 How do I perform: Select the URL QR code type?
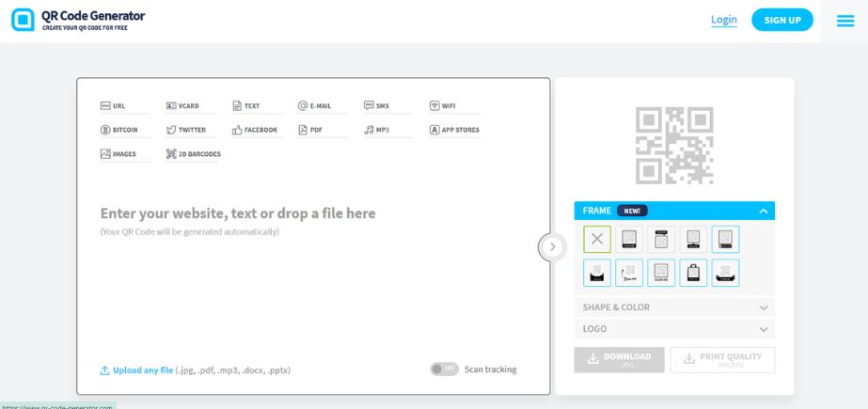tap(124, 105)
